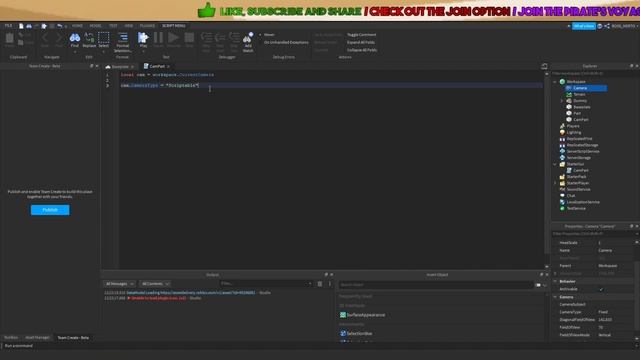Click the Find binoculars icon
This screenshot has width=640, height=360.
75,38
